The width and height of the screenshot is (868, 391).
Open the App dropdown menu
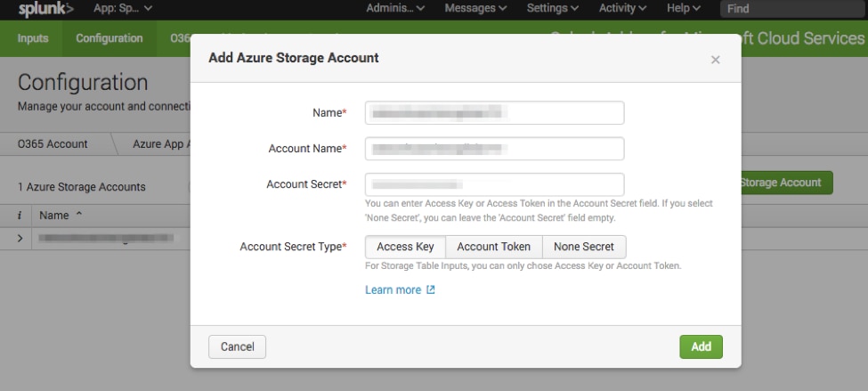(123, 9)
